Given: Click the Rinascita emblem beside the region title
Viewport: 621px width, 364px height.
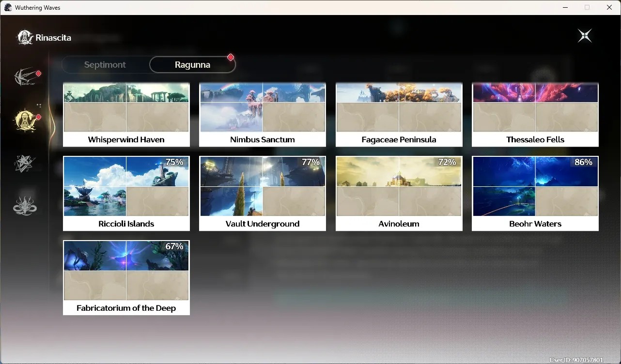Looking at the screenshot, I should 25,37.
